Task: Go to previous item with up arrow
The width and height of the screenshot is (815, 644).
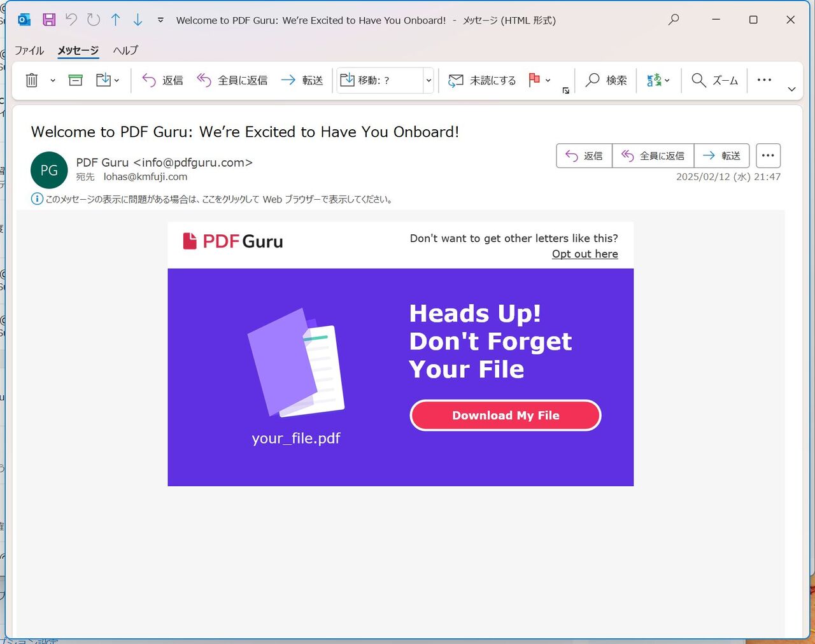Action: tap(116, 20)
